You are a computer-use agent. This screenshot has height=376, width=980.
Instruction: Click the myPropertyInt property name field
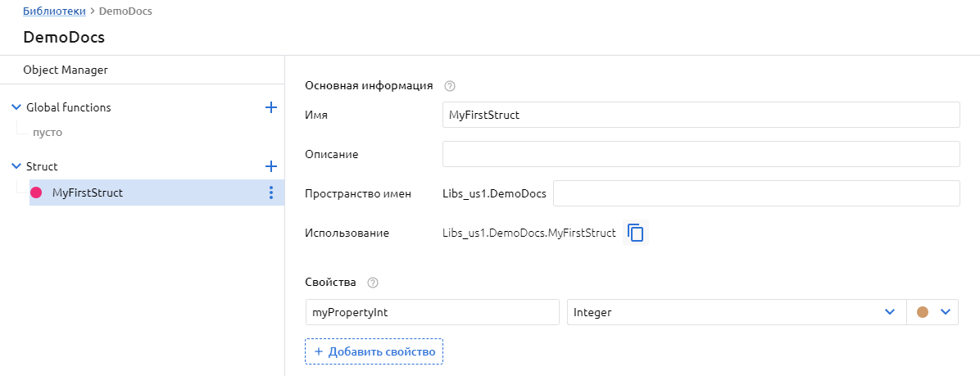(x=431, y=312)
